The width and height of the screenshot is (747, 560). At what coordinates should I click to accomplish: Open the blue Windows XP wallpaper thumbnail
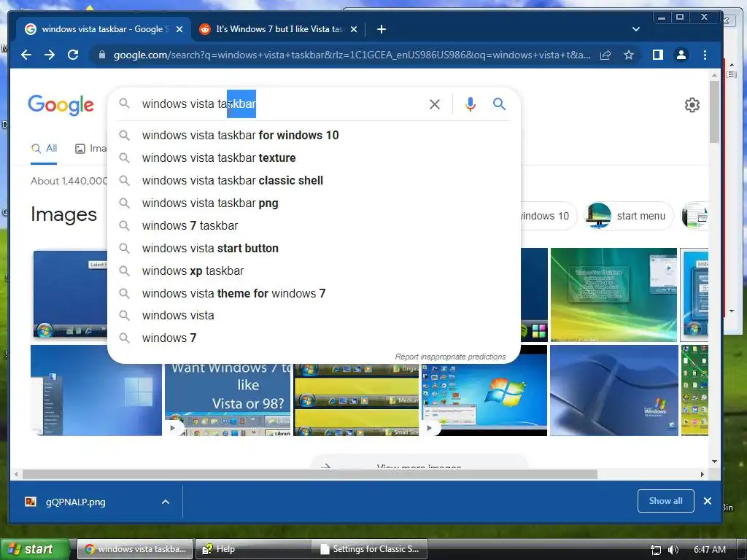614,391
